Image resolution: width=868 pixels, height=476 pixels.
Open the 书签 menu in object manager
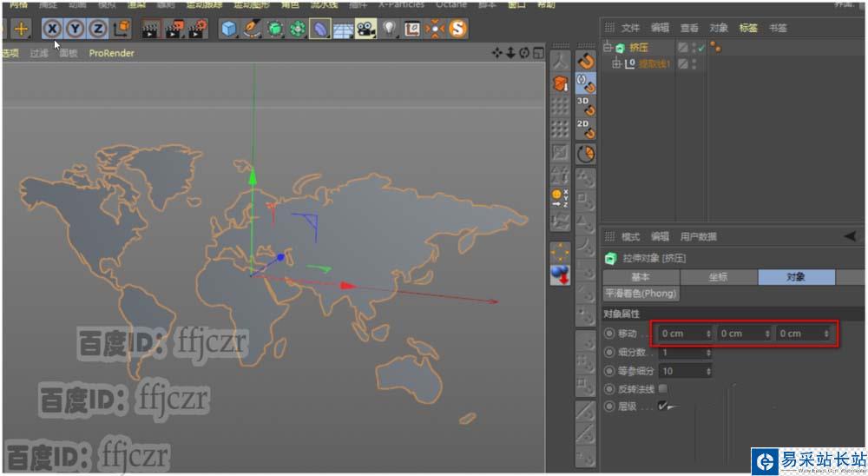pos(778,28)
